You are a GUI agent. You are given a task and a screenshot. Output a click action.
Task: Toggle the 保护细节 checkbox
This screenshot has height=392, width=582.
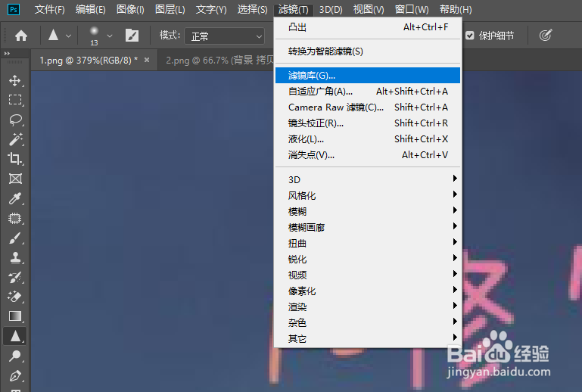(x=470, y=36)
